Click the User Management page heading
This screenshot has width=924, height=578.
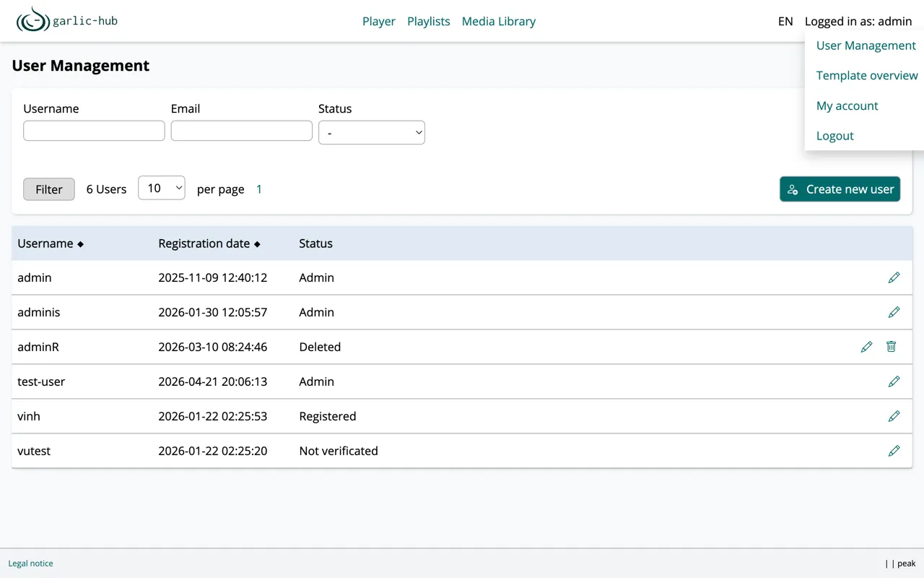[81, 66]
